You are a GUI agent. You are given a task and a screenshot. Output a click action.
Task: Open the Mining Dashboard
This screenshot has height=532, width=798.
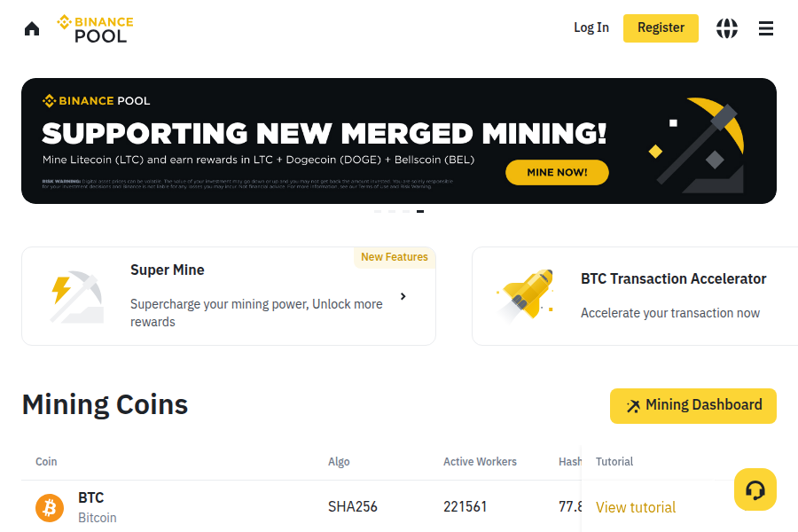click(x=693, y=405)
